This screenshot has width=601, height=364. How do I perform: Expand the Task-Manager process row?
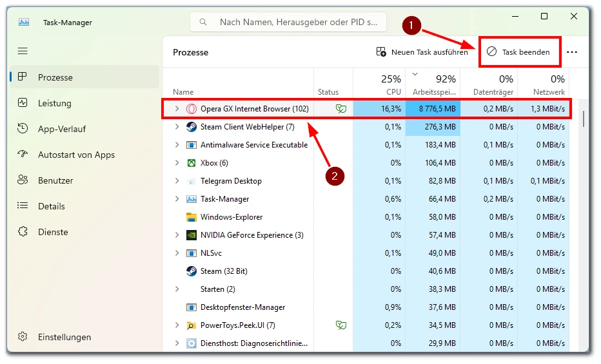pyautogui.click(x=177, y=198)
